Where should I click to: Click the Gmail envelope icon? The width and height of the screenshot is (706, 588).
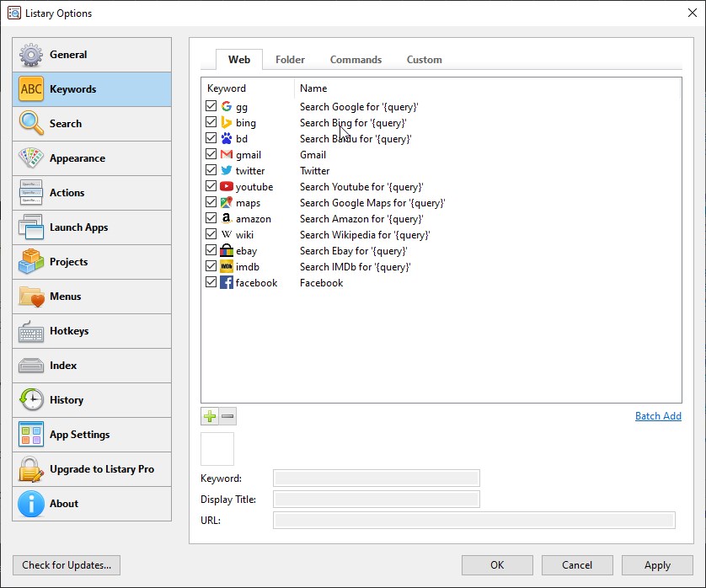227,154
